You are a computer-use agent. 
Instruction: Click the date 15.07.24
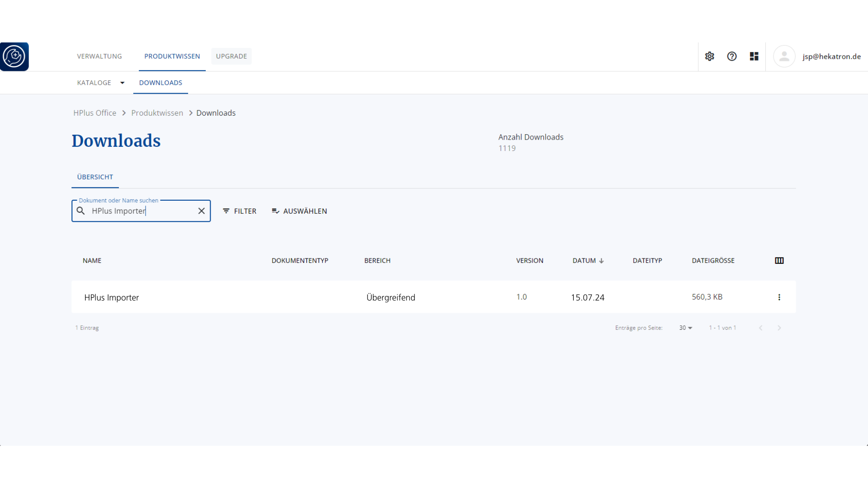(x=588, y=298)
